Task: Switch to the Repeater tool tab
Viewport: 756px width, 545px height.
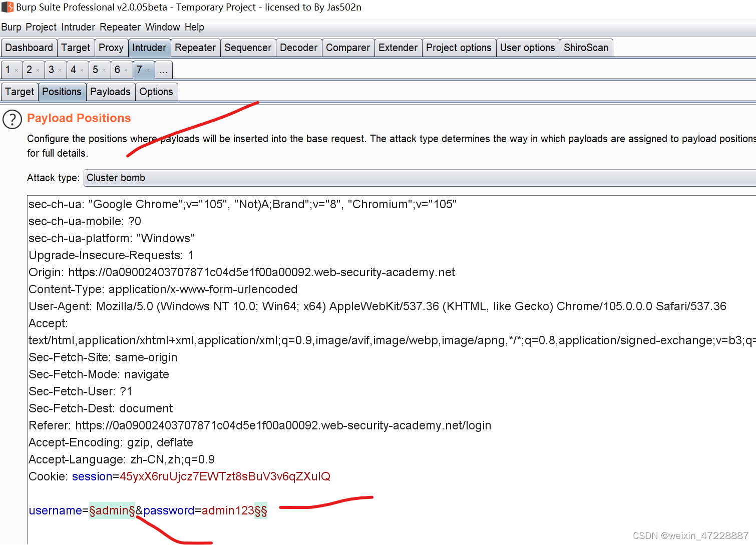Action: coord(195,48)
